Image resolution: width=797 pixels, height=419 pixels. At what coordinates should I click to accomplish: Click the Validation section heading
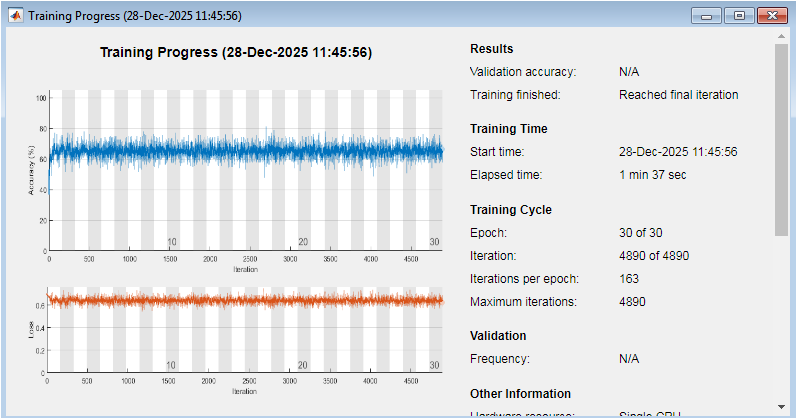pyautogui.click(x=497, y=336)
